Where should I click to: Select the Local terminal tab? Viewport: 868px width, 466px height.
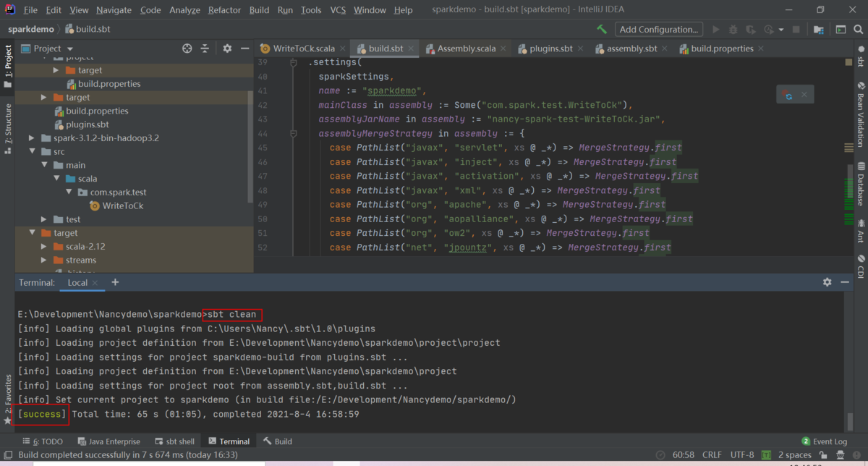click(77, 283)
